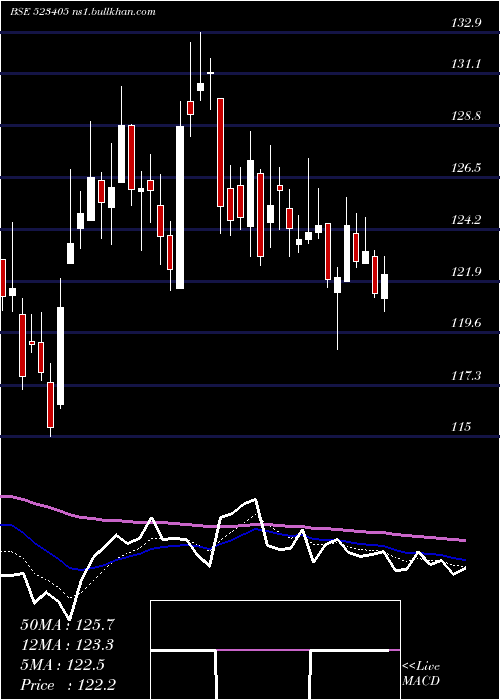
Task: Click the '12MA : 123.3' readout
Action: [x=67, y=645]
